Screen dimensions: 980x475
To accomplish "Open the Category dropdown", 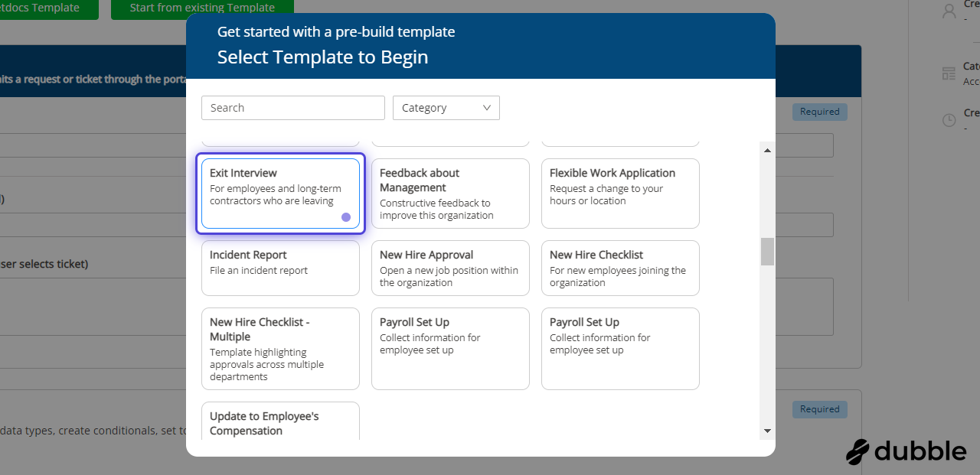I will [446, 108].
